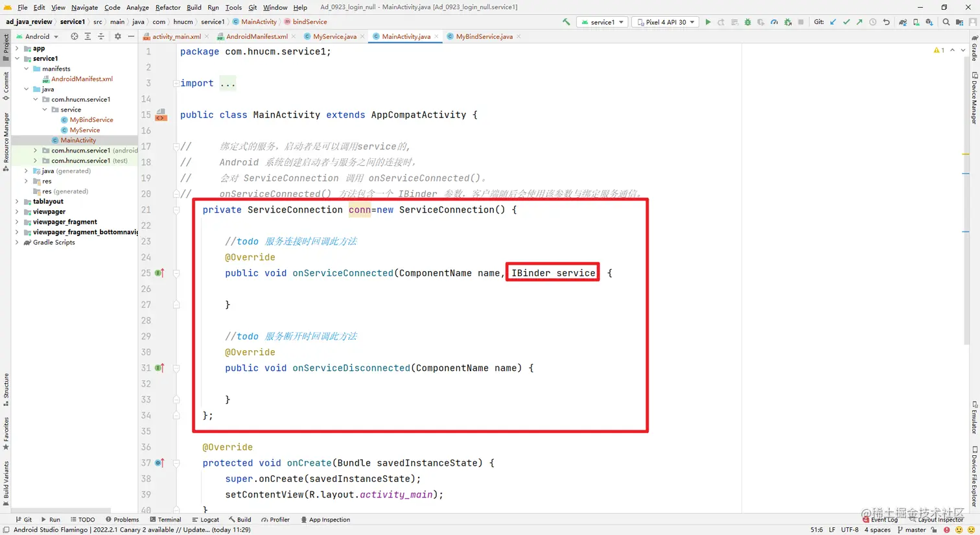This screenshot has width=980, height=535.
Task: Open the Device Manager toolbar icon
Action: pyautogui.click(x=916, y=22)
